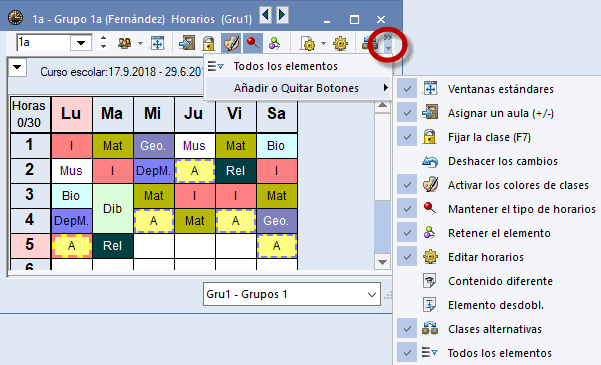Click the Contenido diferente icon in submenu
601x365 pixels.
coord(430,281)
